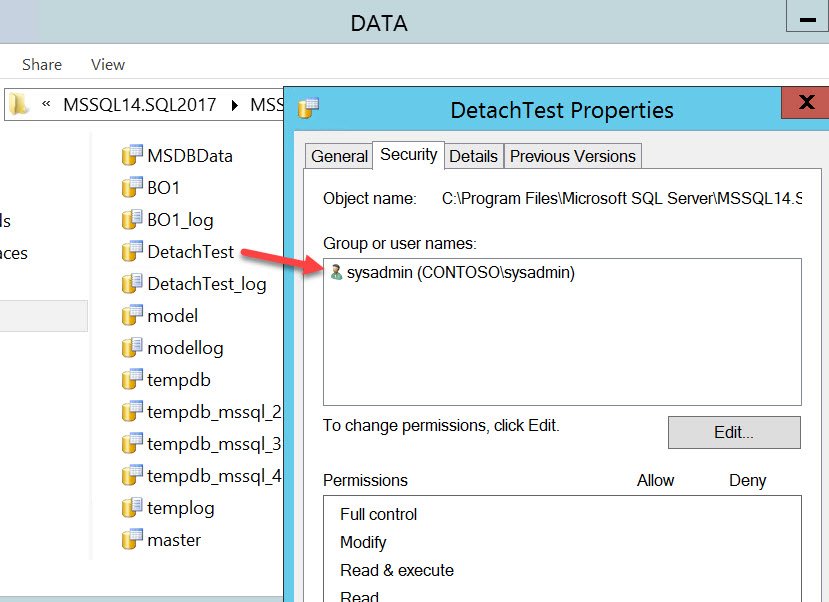Click the templog file icon
The image size is (829, 602).
[x=132, y=508]
